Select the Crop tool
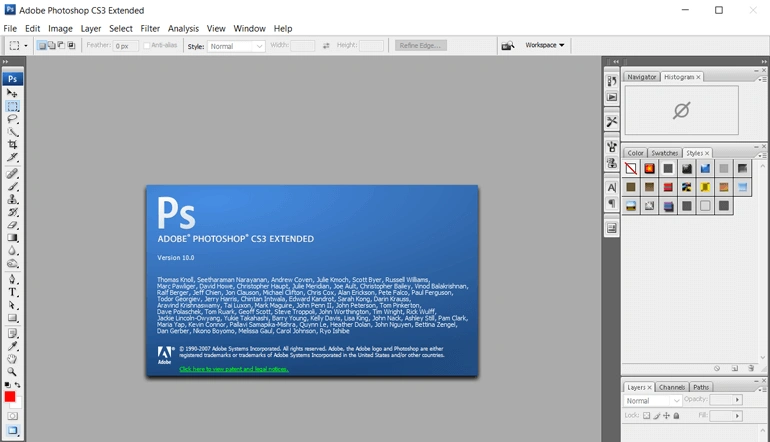770x442 pixels. pyautogui.click(x=12, y=144)
